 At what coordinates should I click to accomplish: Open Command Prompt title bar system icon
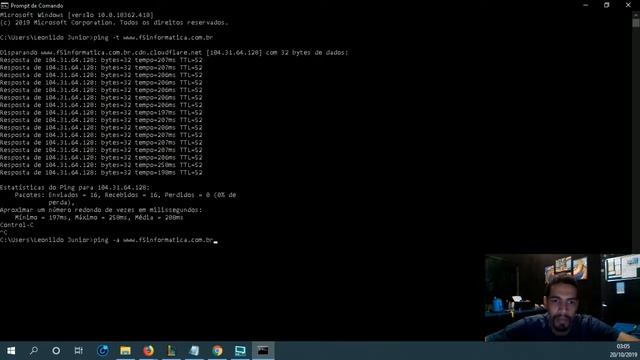coord(4,5)
